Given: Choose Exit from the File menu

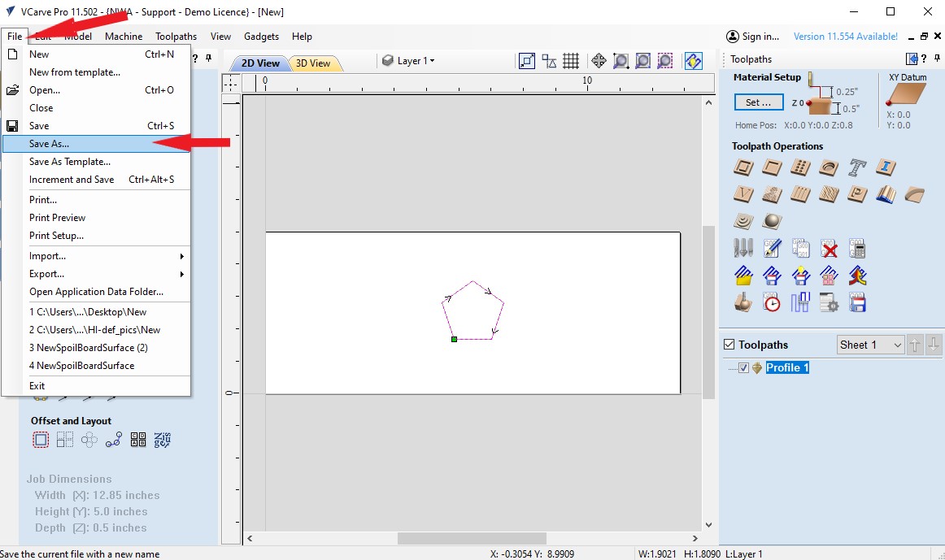Looking at the screenshot, I should pos(97,386).
